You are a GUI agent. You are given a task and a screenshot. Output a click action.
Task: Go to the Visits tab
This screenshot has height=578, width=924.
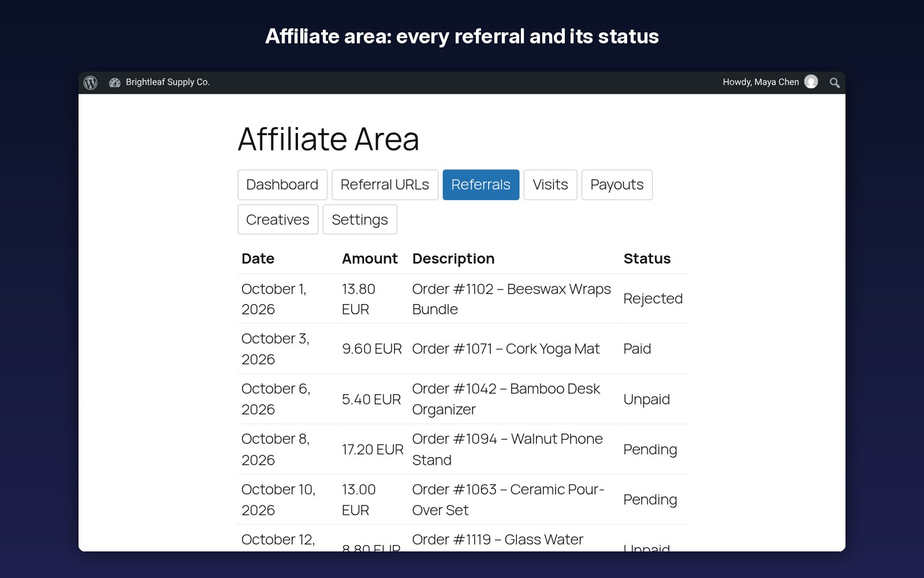tap(550, 185)
